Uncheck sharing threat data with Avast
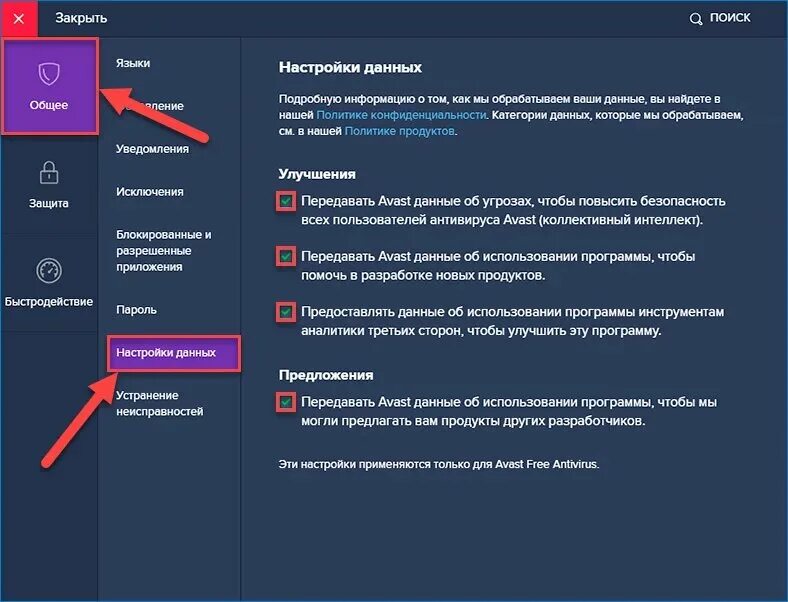The image size is (788, 602). (286, 202)
